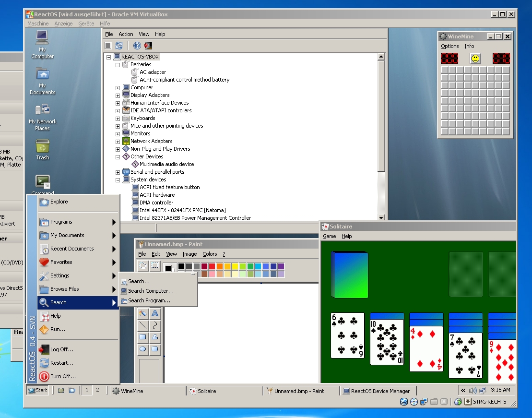Open the Geräte menu in VirtualBox
The width and height of the screenshot is (532, 418).
pyautogui.click(x=86, y=24)
